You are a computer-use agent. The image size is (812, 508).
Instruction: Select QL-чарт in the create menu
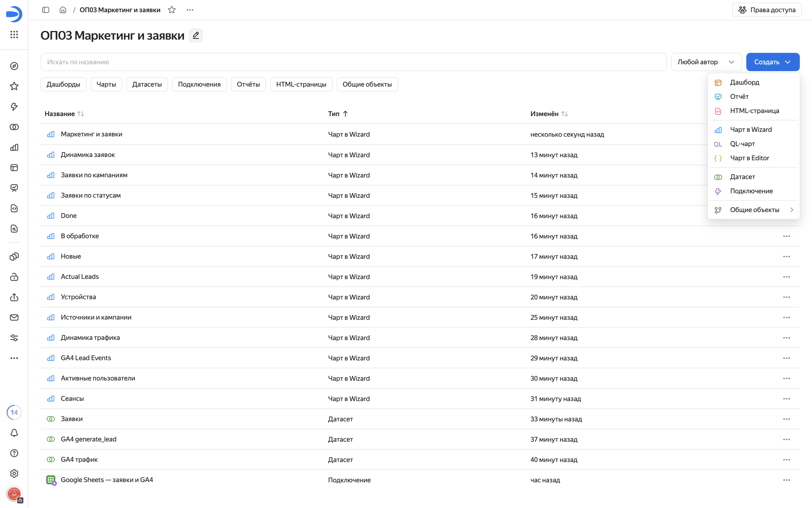(x=754, y=144)
